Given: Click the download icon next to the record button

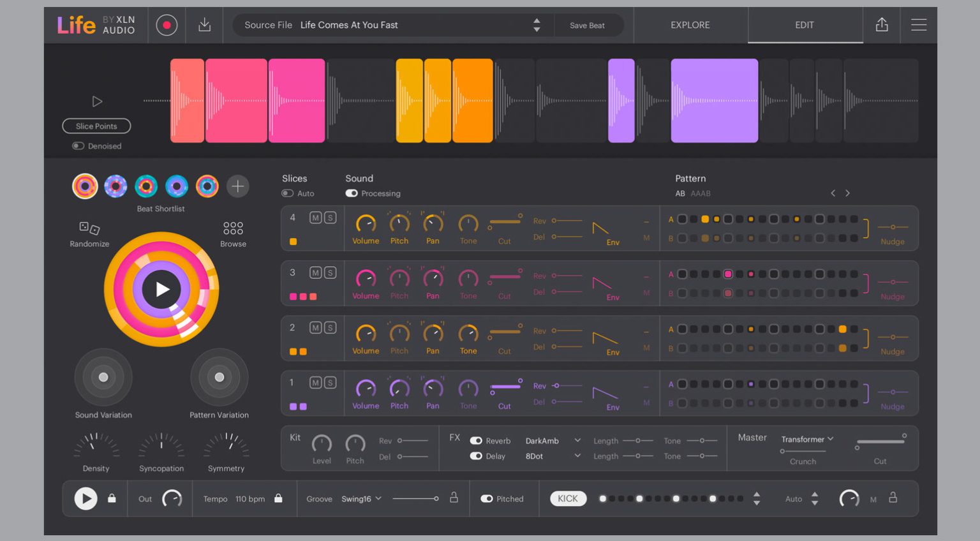Looking at the screenshot, I should click(x=204, y=25).
